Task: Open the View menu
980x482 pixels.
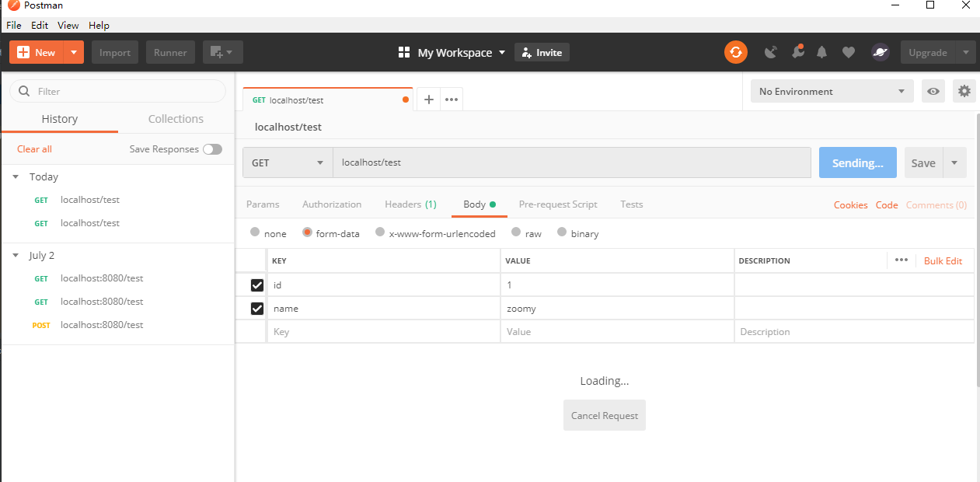Action: tap(68, 25)
